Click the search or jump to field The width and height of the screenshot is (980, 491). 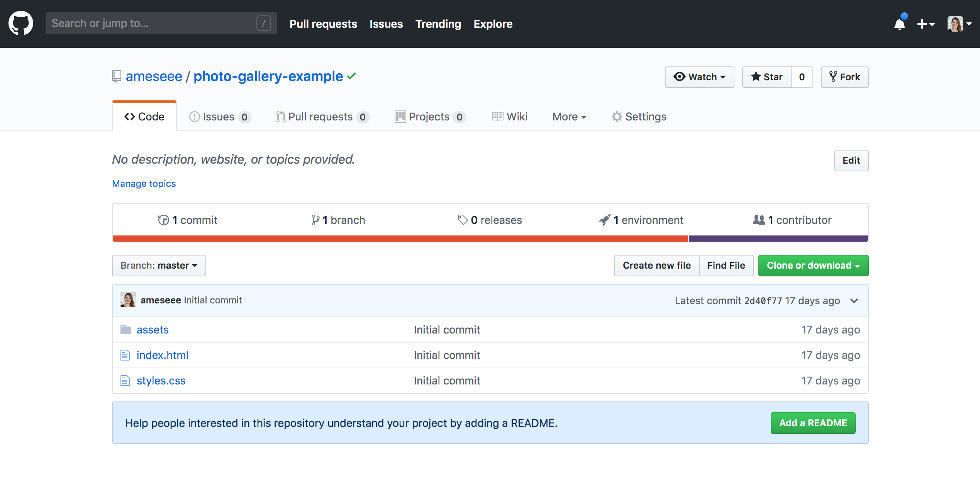click(159, 24)
